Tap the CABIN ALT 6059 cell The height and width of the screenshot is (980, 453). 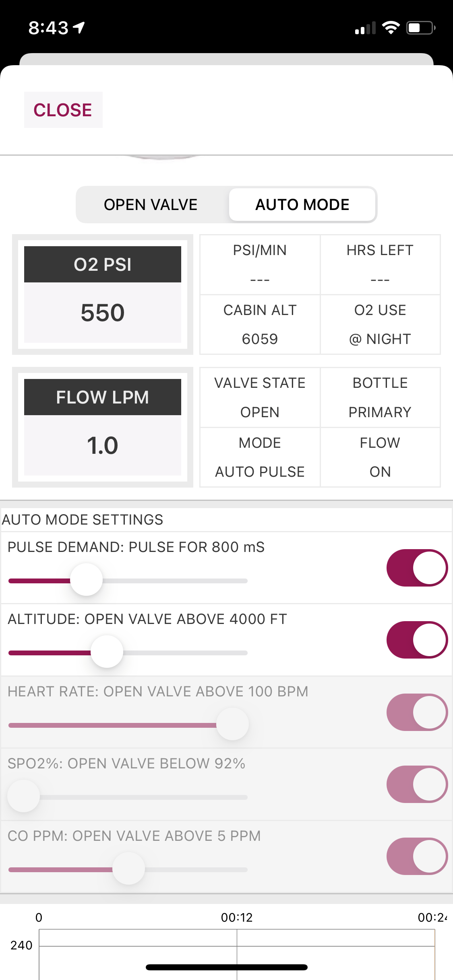click(260, 325)
